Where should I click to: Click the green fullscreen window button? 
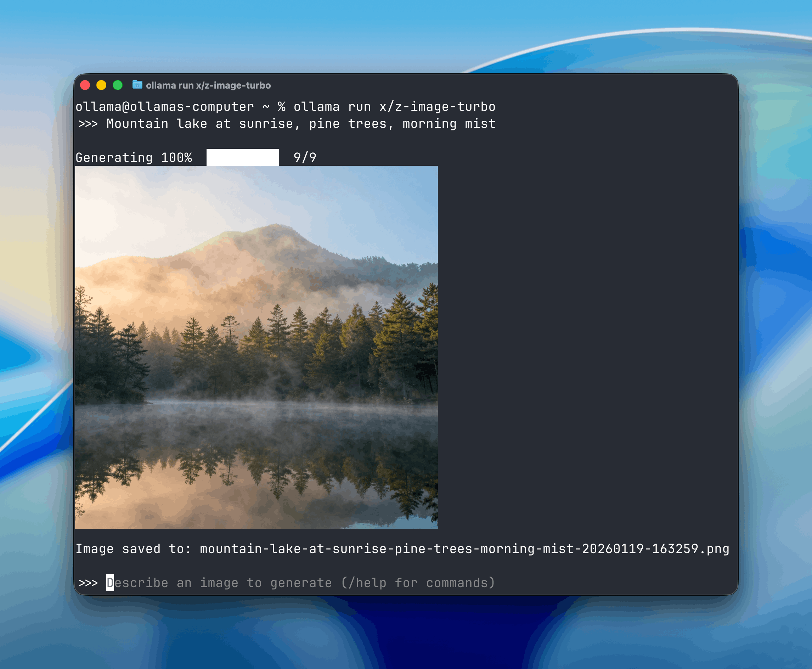tap(118, 85)
